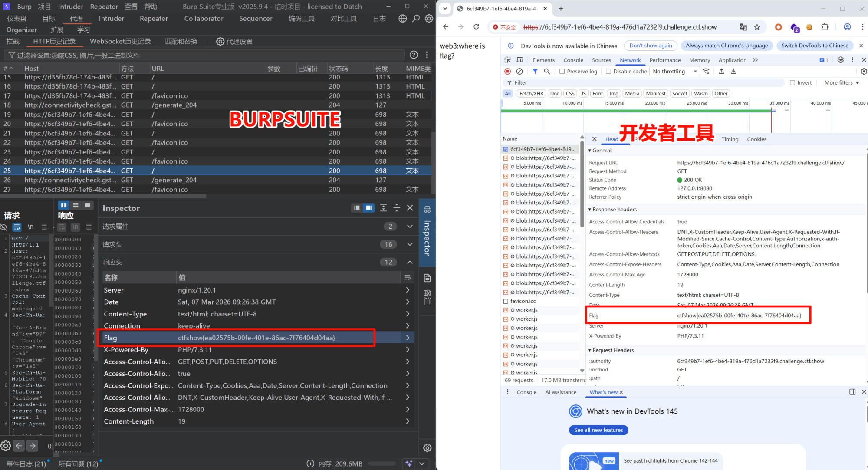Open the DevTools settings gear icon
The width and height of the screenshot is (868, 470).
[840, 60]
